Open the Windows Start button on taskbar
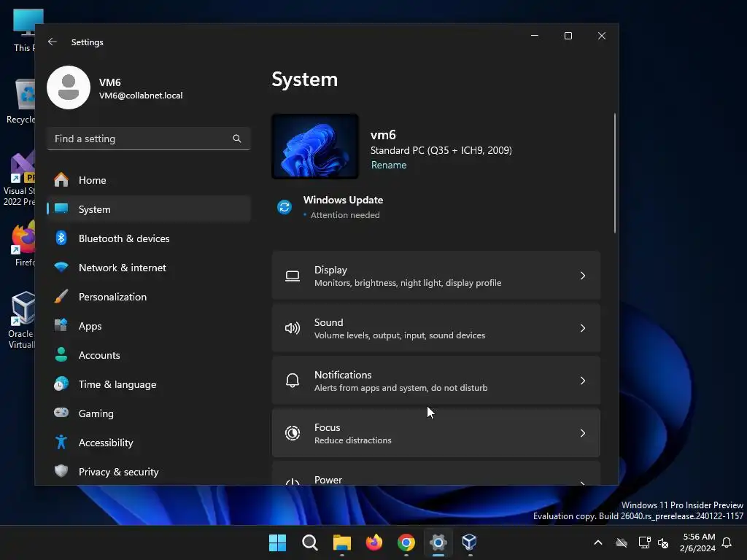The height and width of the screenshot is (560, 747). tap(277, 542)
